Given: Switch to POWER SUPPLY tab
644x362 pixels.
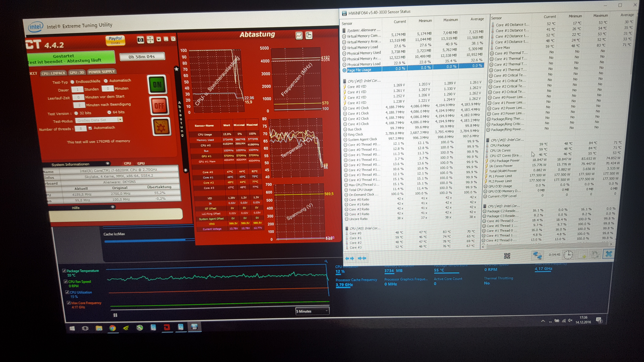Looking at the screenshot, I should (x=101, y=72).
